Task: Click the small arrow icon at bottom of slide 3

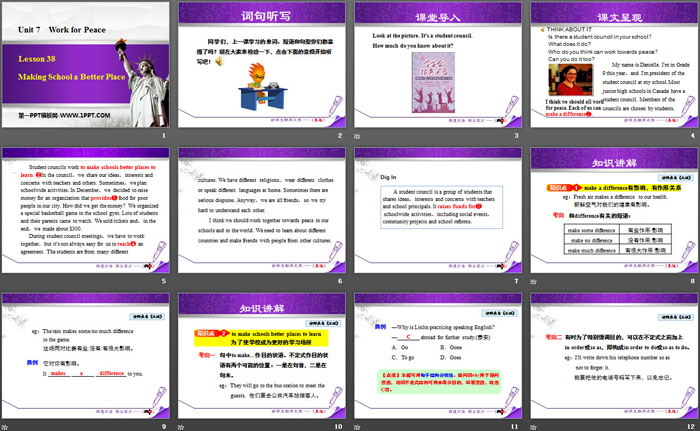Action: click(x=500, y=121)
